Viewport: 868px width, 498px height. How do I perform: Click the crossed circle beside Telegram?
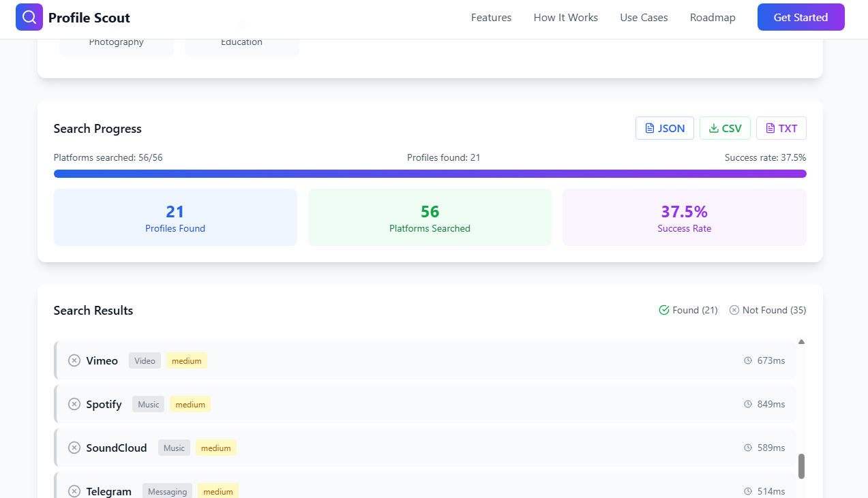tap(74, 491)
